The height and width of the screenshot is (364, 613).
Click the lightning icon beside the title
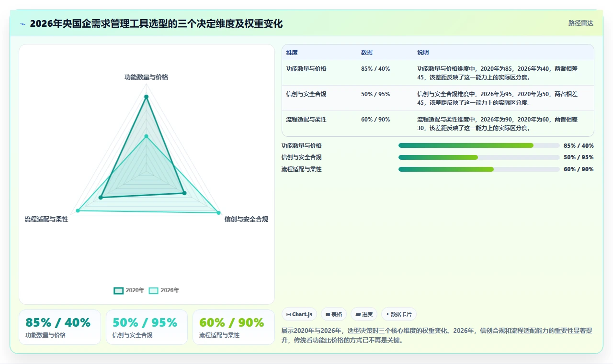point(23,24)
